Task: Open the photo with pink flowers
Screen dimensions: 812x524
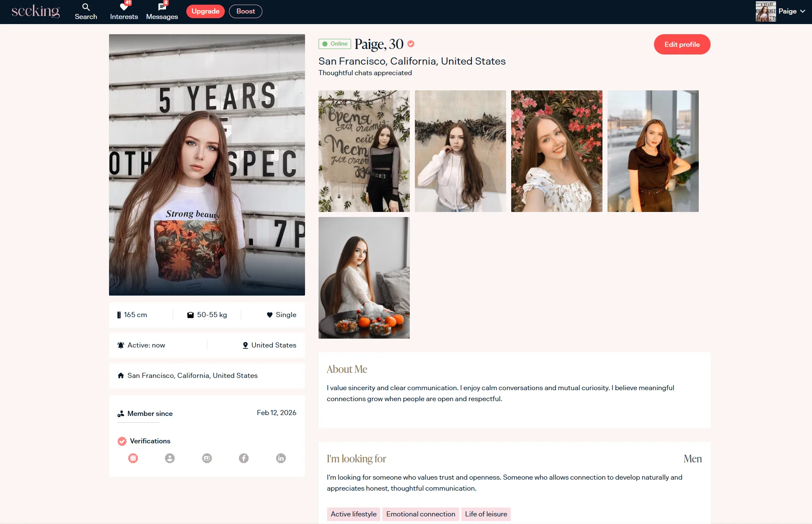Action: [x=556, y=151]
